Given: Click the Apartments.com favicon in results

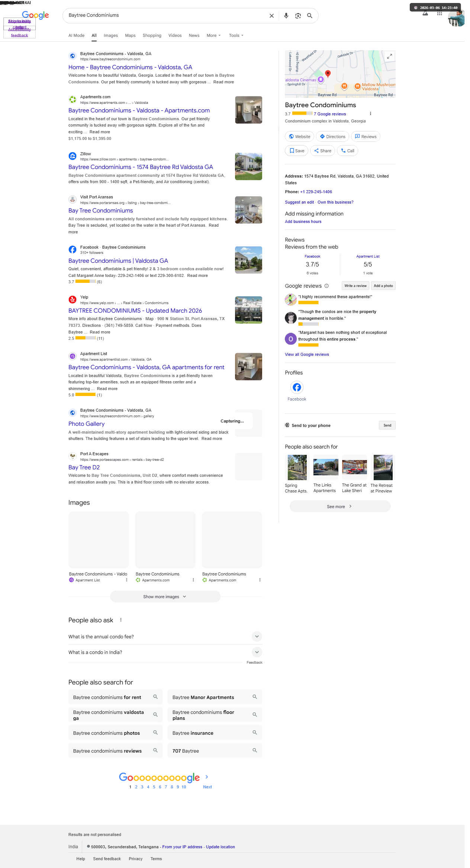Looking at the screenshot, I should pyautogui.click(x=73, y=99).
